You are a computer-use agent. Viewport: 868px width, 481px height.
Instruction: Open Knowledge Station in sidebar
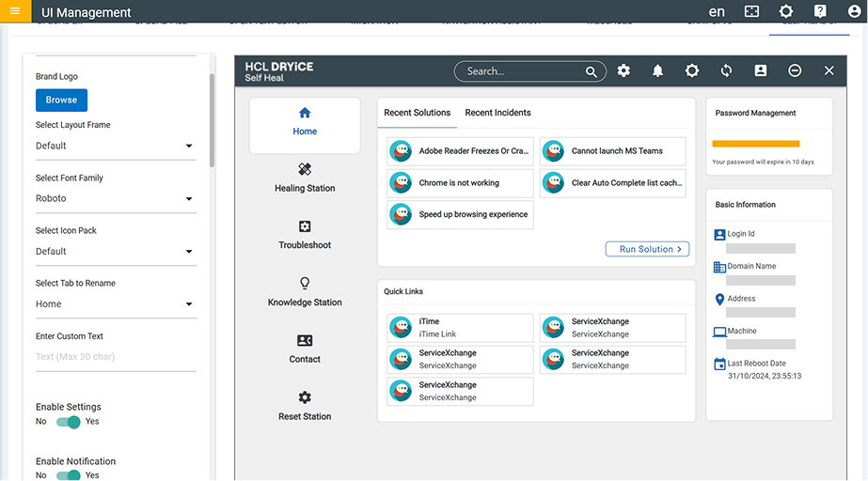tap(305, 292)
